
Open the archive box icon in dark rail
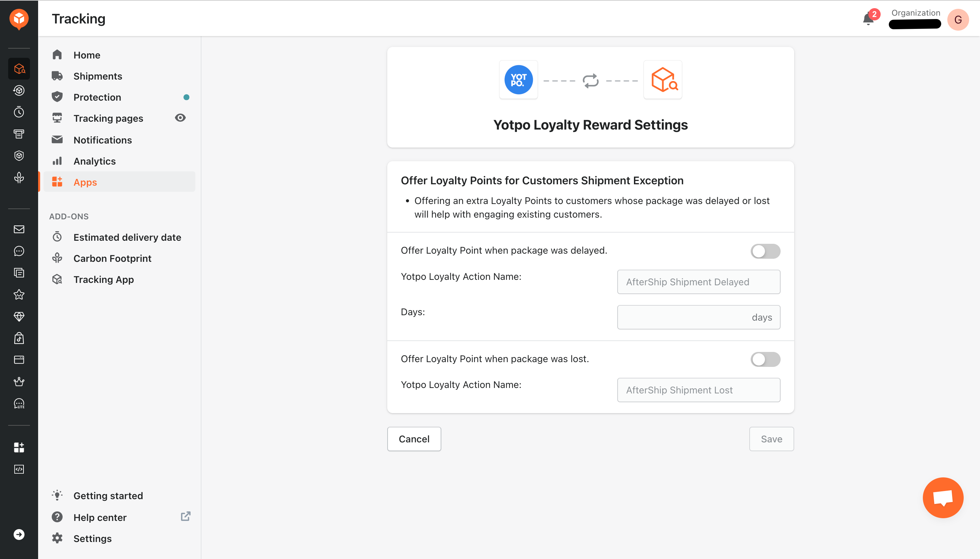pyautogui.click(x=19, y=134)
